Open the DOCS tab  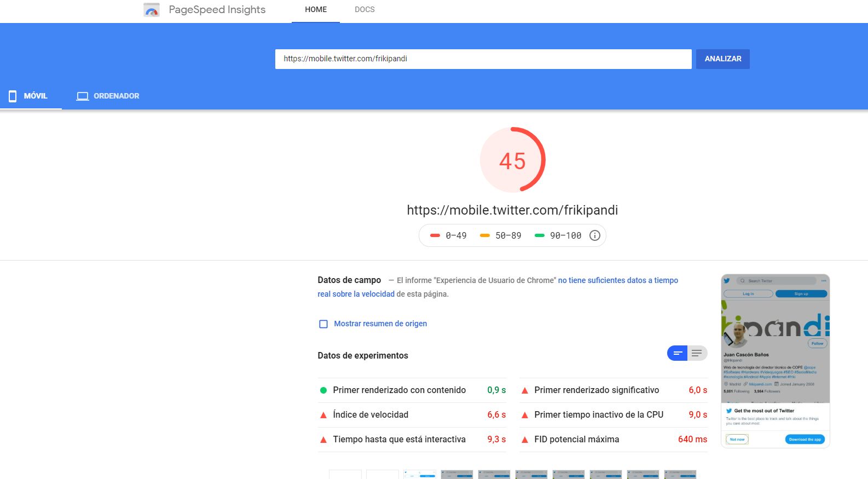(x=364, y=10)
